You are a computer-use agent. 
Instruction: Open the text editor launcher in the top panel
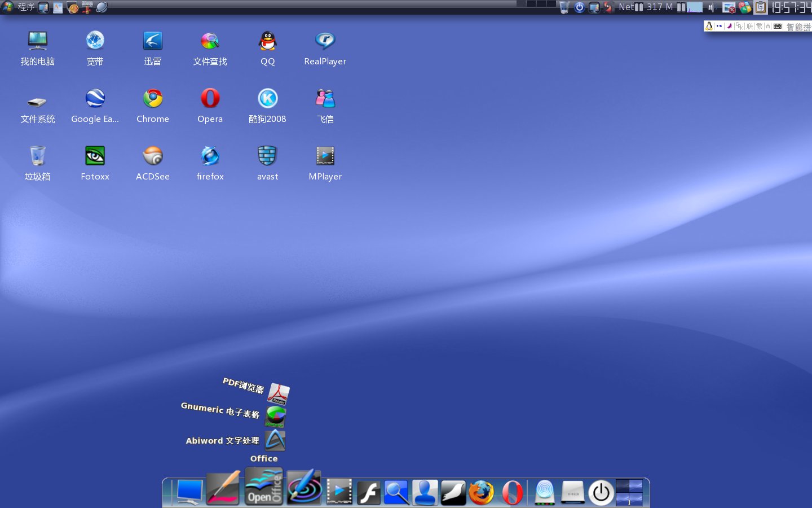pyautogui.click(x=58, y=7)
